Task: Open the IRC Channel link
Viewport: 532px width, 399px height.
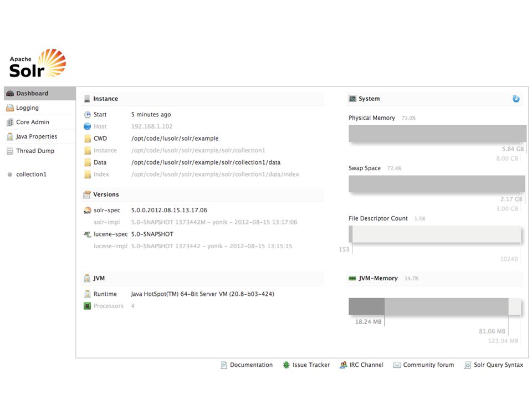Action: pos(366,365)
